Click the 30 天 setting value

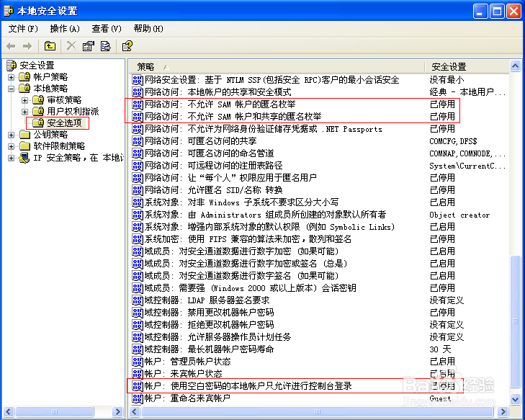(x=440, y=349)
